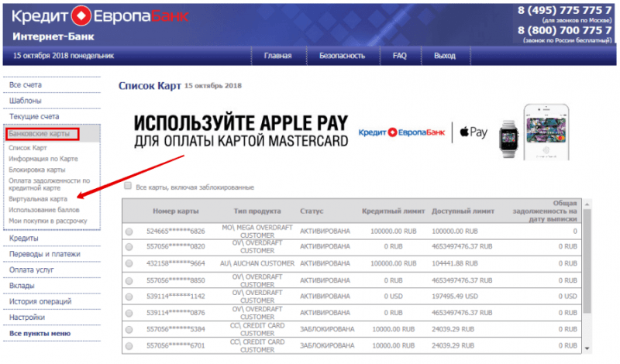This screenshot has width=620, height=364.
Task: Open the Виртуальная карта link
Action: [x=38, y=199]
